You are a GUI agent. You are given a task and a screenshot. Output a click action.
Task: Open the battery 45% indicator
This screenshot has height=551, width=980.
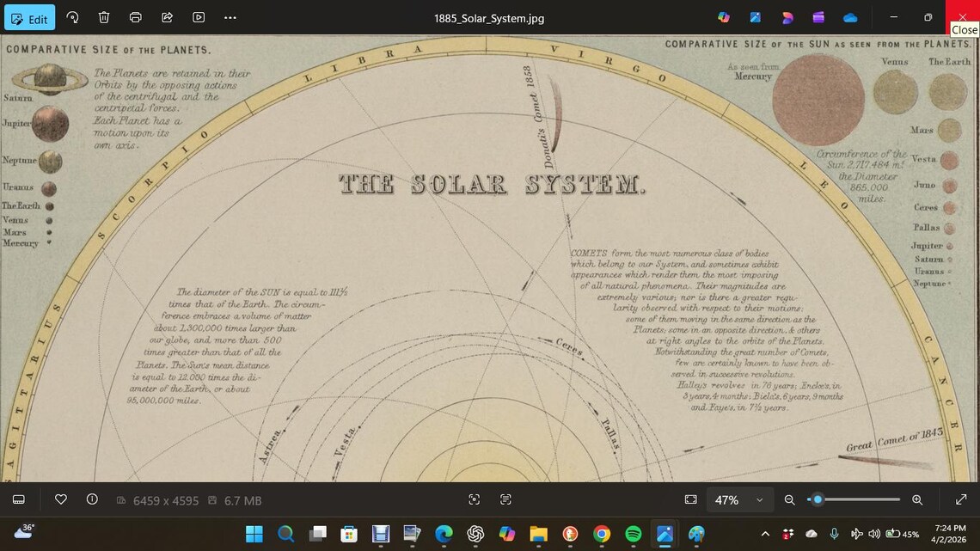[x=903, y=534]
